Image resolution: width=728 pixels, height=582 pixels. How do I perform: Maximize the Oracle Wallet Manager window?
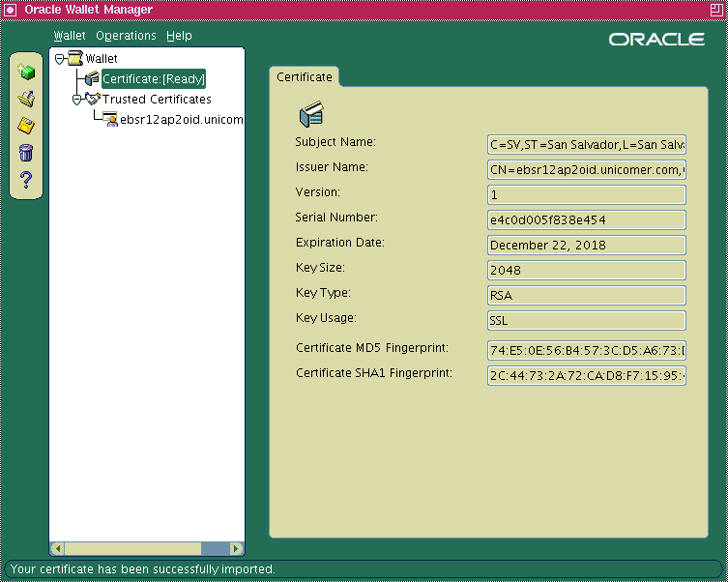pyautogui.click(x=716, y=10)
